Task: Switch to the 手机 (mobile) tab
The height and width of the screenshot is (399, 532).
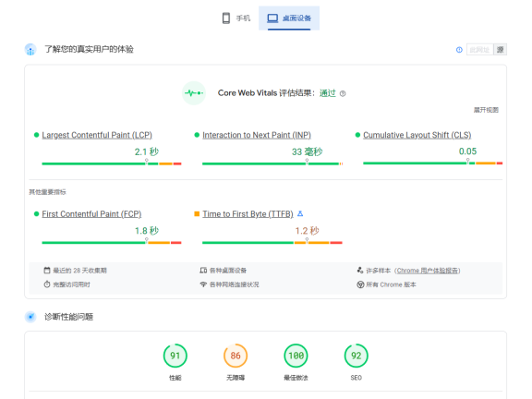Action: (x=236, y=18)
